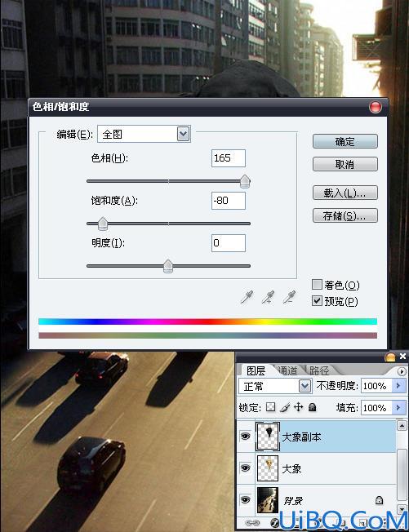The width and height of the screenshot is (409, 532).
Task: Uncheck the 预览 preview checkbox
Action: point(317,300)
